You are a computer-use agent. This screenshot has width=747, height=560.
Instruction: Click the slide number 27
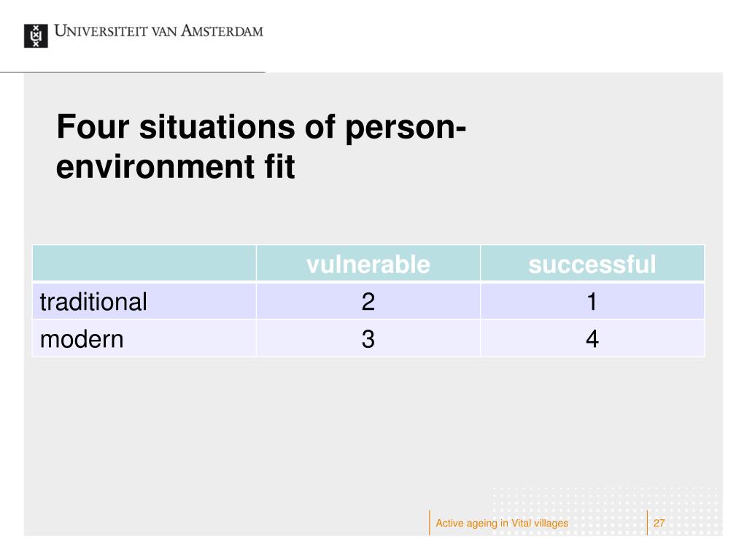[659, 523]
